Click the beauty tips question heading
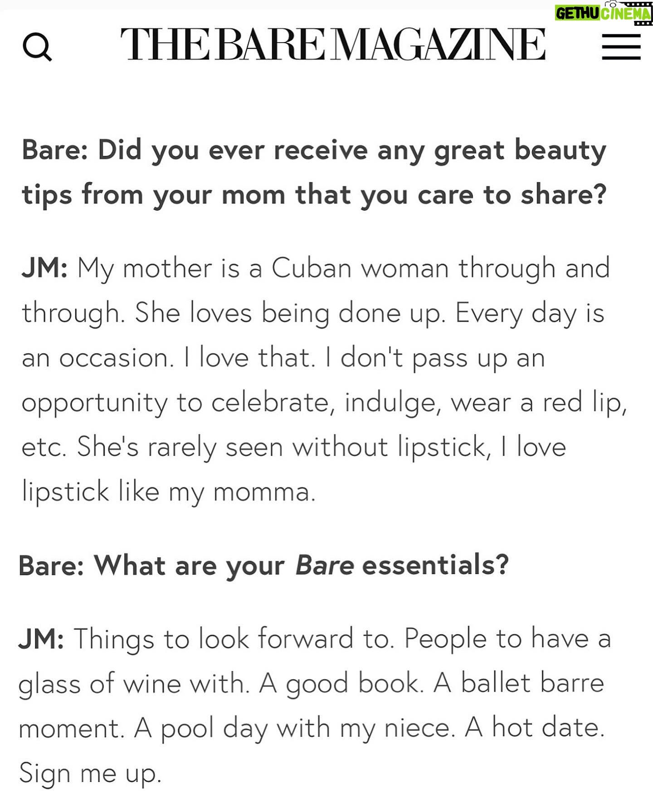The image size is (653, 812). 314,172
